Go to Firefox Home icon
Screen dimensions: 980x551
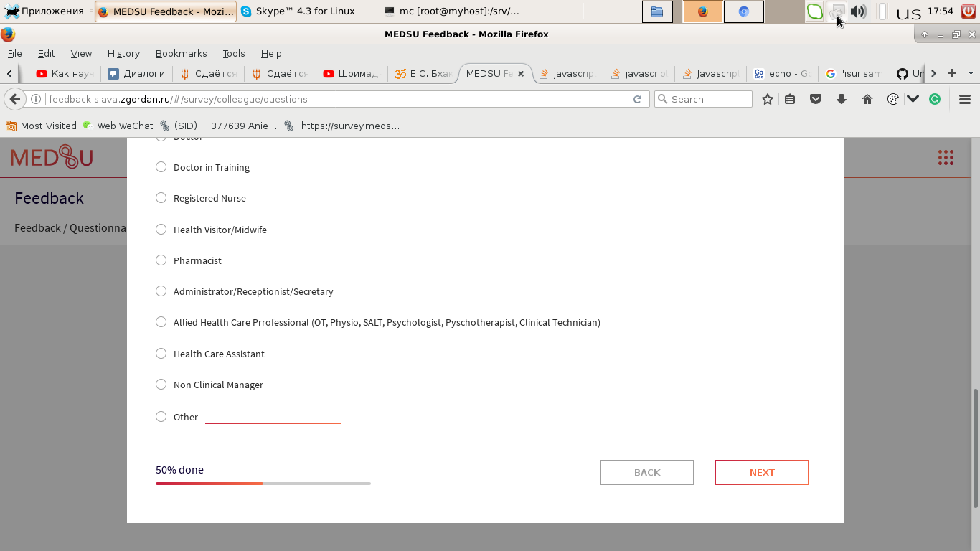[x=867, y=99]
